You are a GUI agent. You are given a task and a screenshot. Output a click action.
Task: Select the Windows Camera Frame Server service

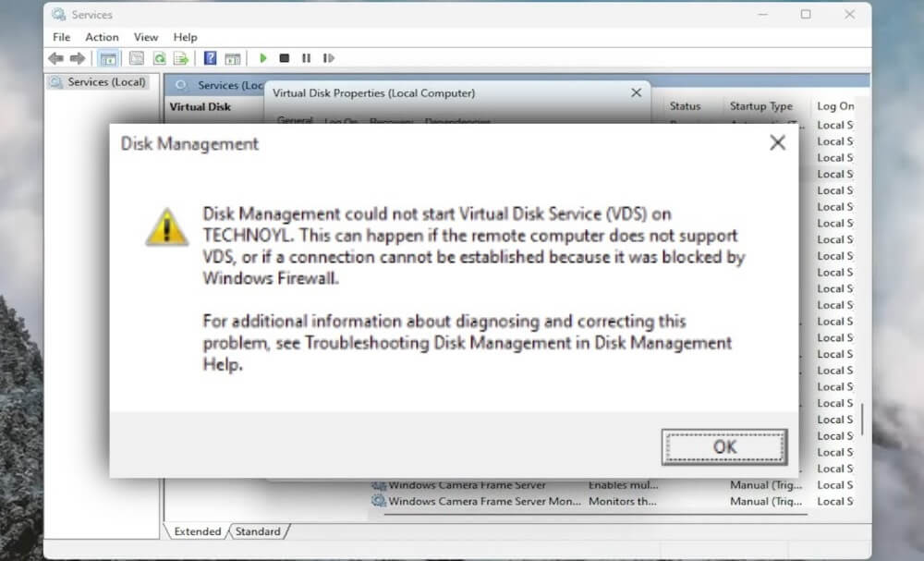coord(471,484)
